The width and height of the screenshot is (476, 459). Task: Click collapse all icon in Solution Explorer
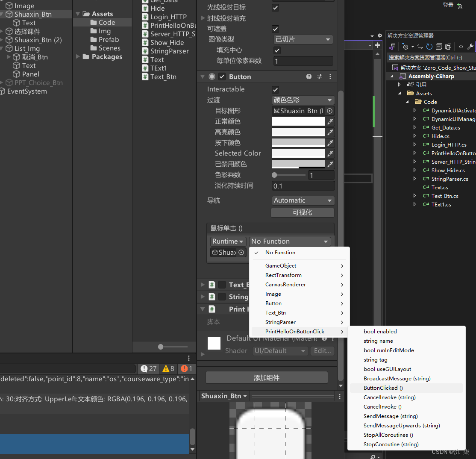click(x=439, y=47)
